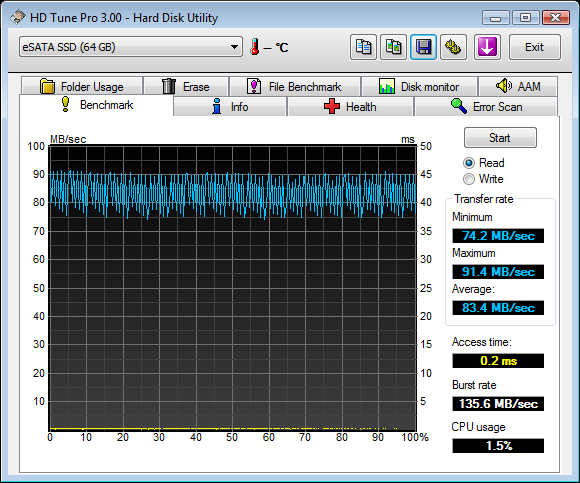Select the Write radio button
This screenshot has width=580, height=483.
(x=469, y=179)
